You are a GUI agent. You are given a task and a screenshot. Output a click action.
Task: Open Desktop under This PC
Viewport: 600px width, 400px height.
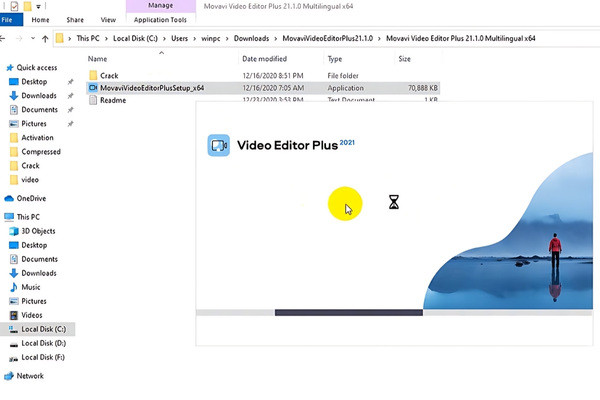point(34,245)
